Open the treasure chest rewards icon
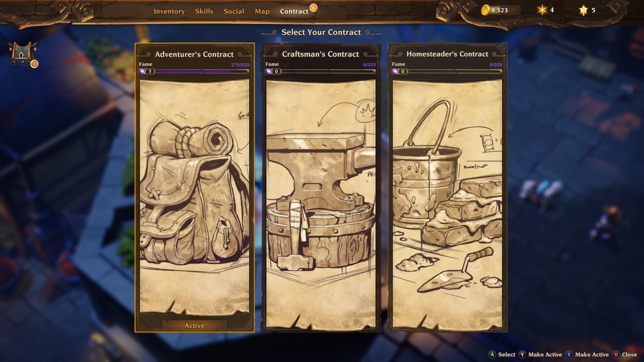 coord(23,54)
